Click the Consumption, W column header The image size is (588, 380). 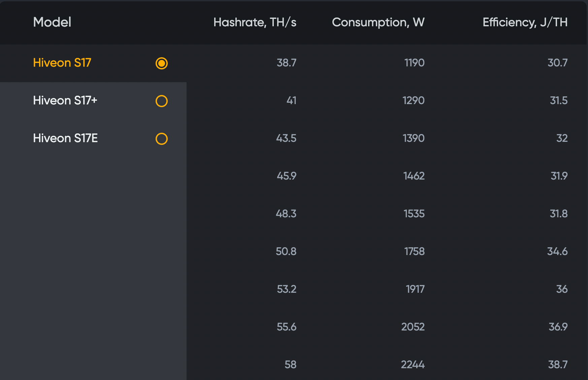(378, 22)
